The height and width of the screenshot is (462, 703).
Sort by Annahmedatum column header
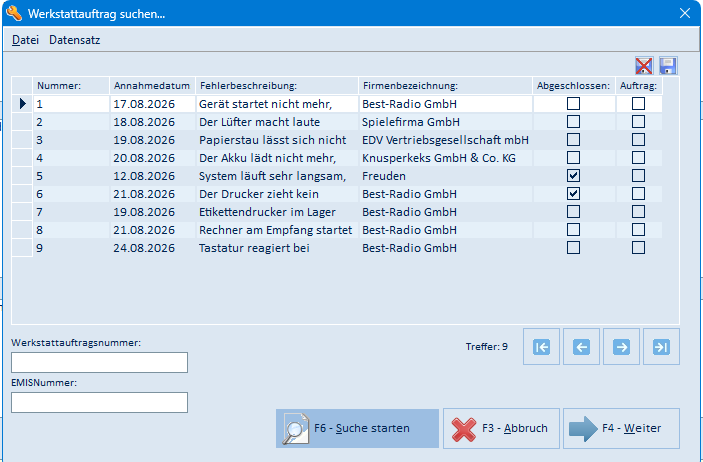[x=152, y=86]
